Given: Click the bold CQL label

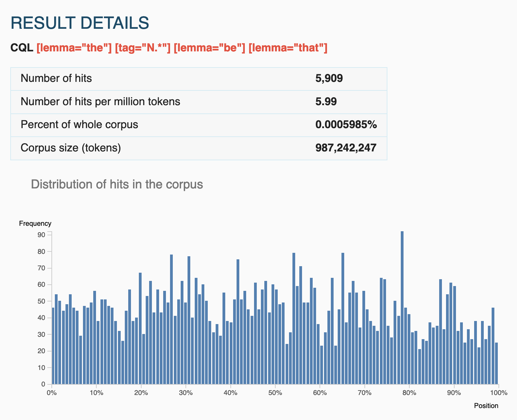Looking at the screenshot, I should pyautogui.click(x=22, y=48).
